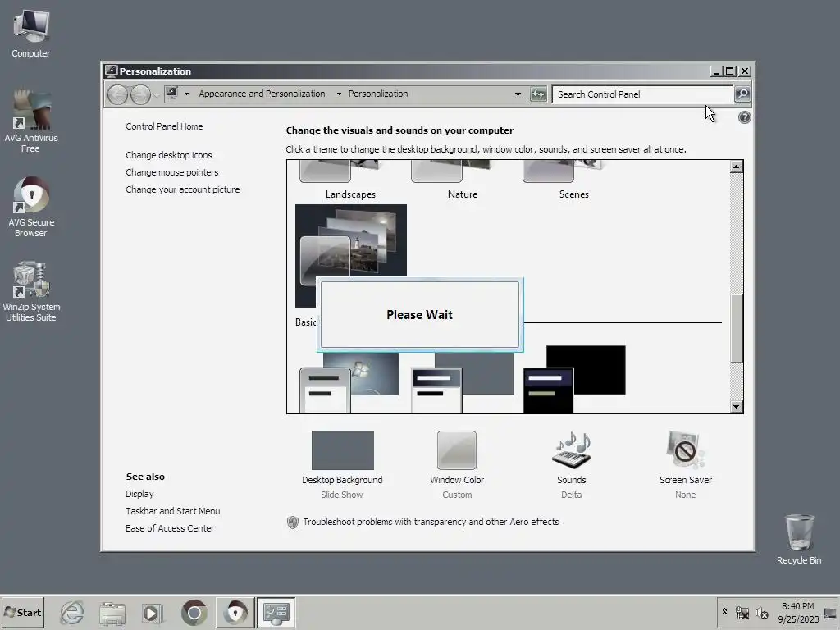Select the black high contrast theme thumbnail
This screenshot has width=840, height=630.
(574, 379)
